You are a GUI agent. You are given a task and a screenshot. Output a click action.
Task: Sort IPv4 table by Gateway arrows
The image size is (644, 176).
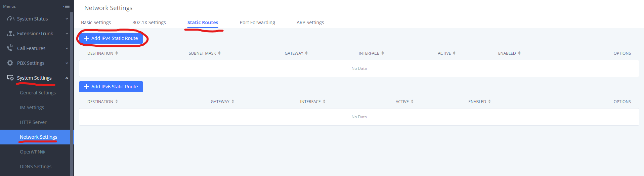[x=306, y=53]
